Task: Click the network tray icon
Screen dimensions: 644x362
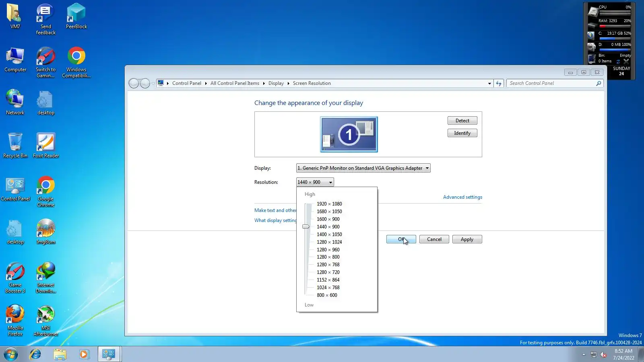Action: pyautogui.click(x=593, y=354)
